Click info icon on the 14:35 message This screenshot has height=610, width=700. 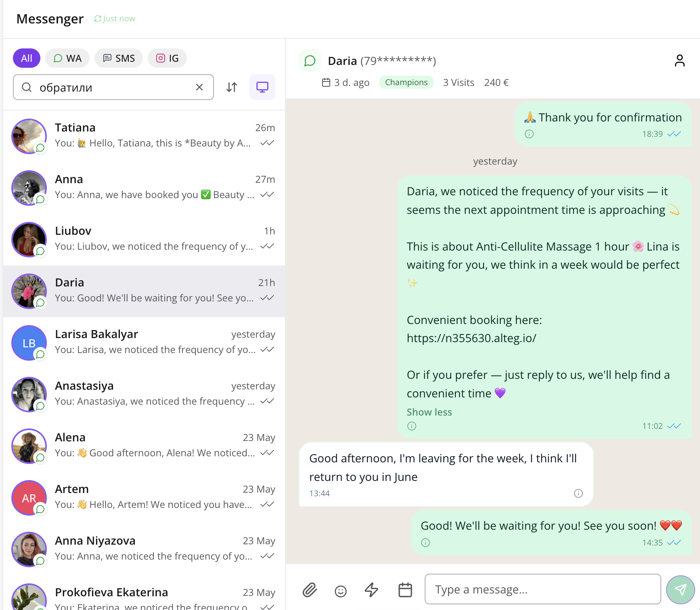pos(425,543)
